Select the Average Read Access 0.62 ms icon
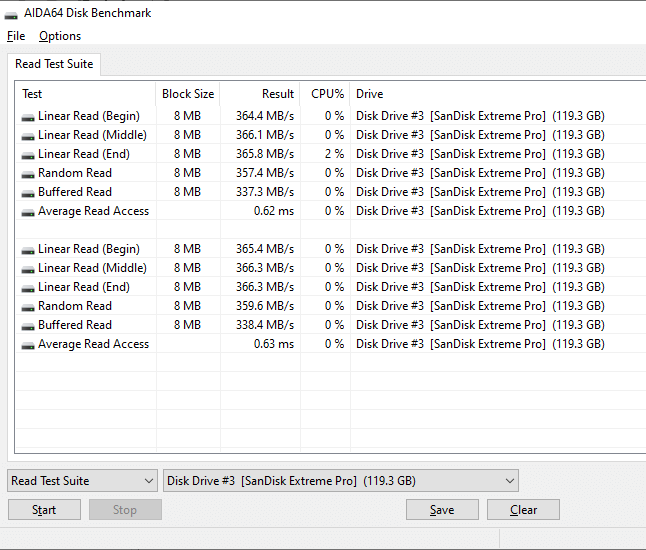The width and height of the screenshot is (646, 550). [28, 213]
